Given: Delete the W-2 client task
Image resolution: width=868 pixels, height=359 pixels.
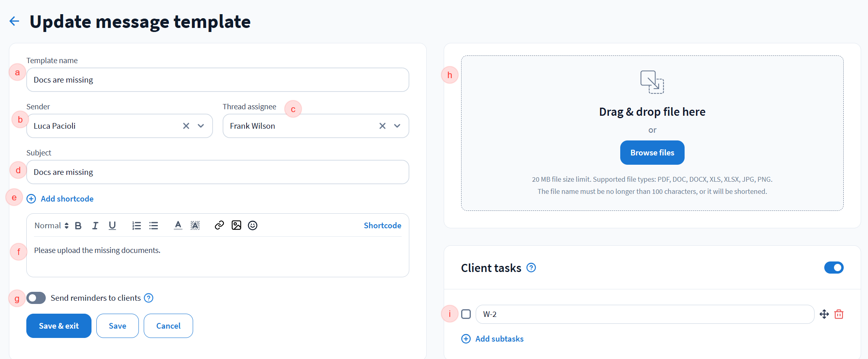Looking at the screenshot, I should (x=839, y=314).
